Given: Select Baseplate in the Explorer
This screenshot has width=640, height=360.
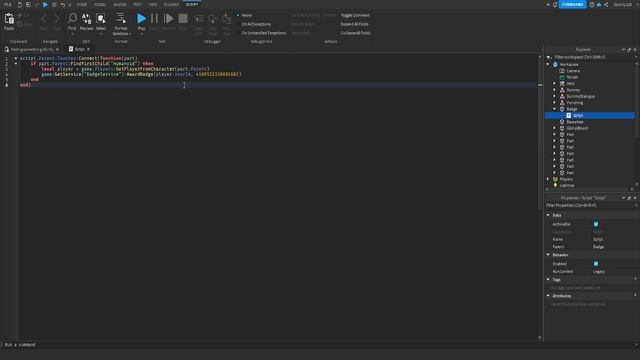Looking at the screenshot, I should 575,122.
